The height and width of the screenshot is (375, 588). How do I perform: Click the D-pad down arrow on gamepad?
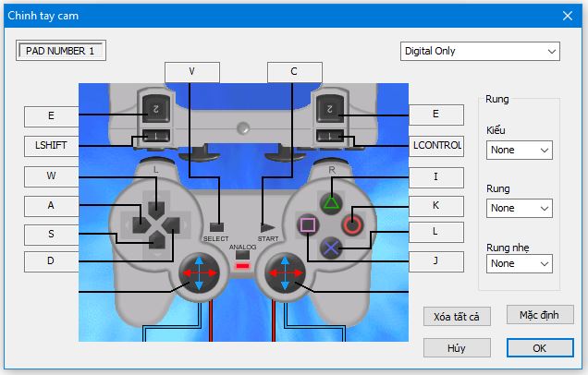point(157,240)
